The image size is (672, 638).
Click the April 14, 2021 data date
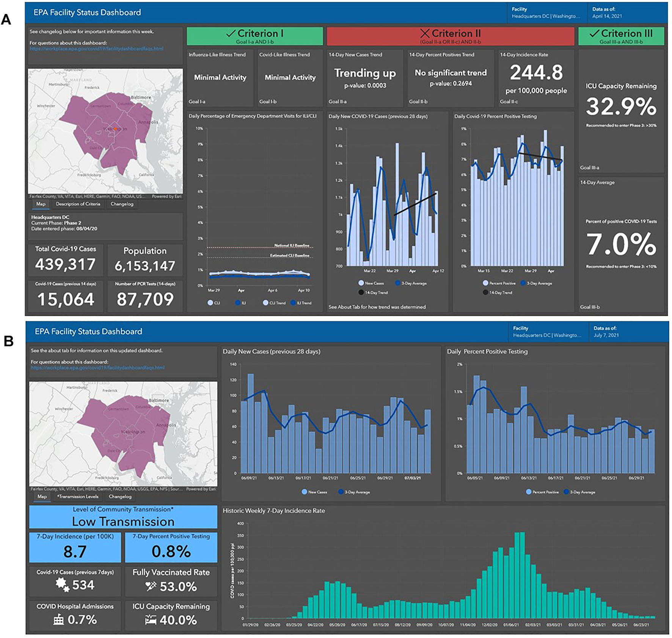pyautogui.click(x=607, y=16)
